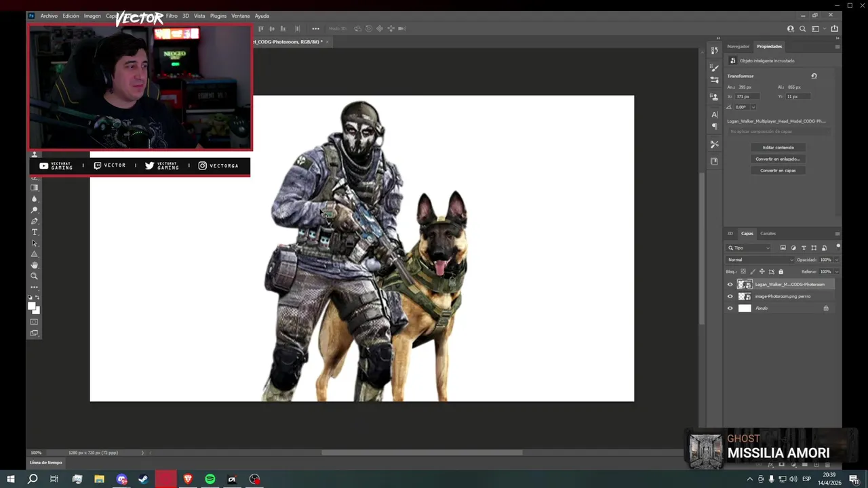
Task: Open the Normal blend mode dropdown
Action: click(x=760, y=260)
